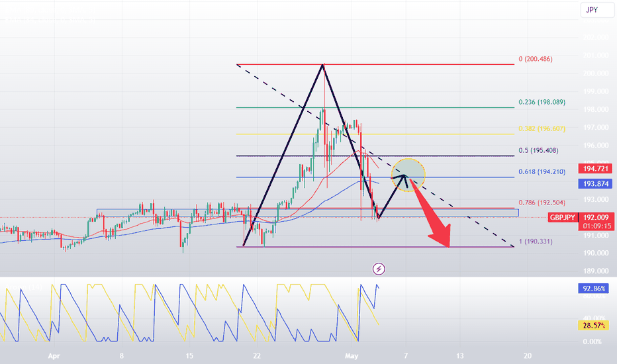
Task: Click the 192.009 current price label
Action: pyautogui.click(x=596, y=217)
